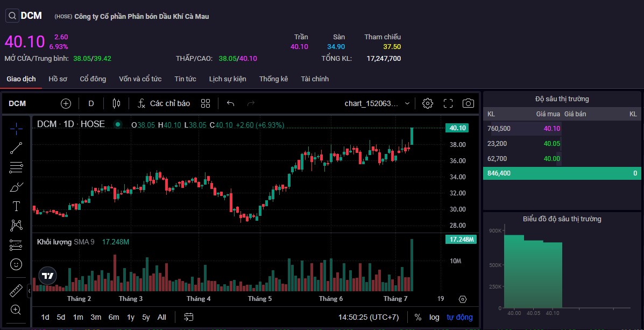Open Các chỉ báo indicators
The image size is (644, 330).
[164, 103]
